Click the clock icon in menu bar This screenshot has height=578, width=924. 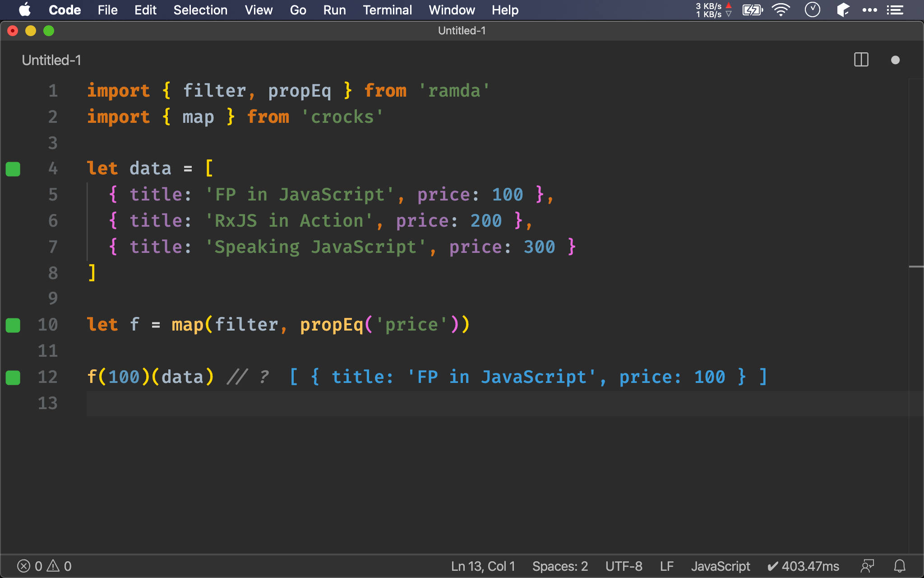(x=812, y=10)
